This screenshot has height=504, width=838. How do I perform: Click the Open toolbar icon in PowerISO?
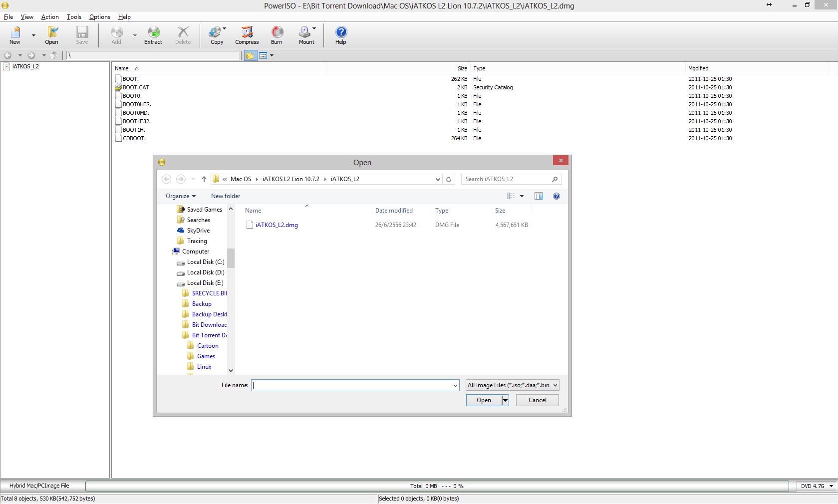pyautogui.click(x=52, y=35)
